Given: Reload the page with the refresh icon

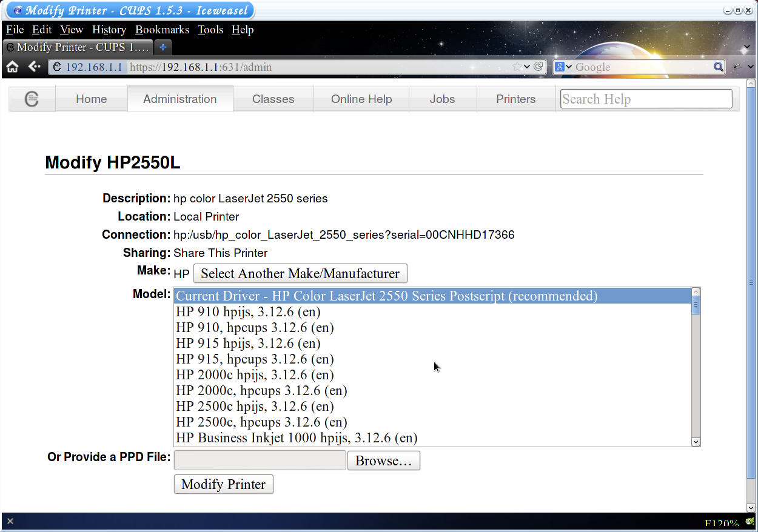Looking at the screenshot, I should 538,67.
